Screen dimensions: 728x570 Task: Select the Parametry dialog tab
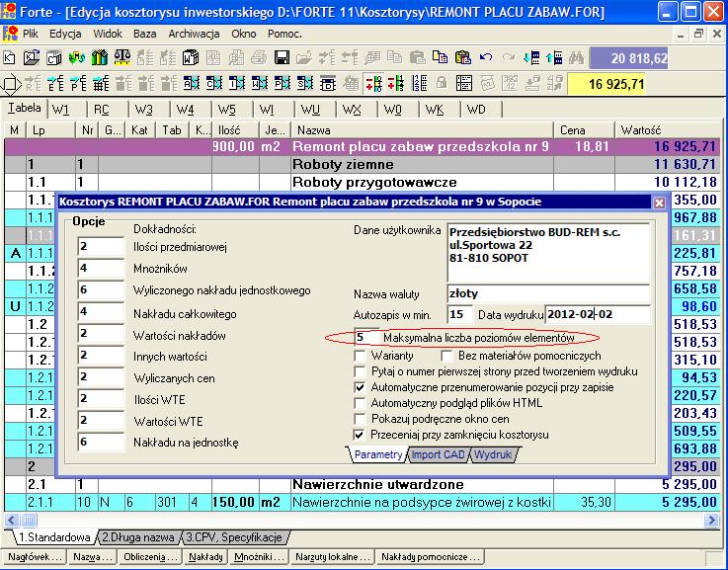(x=378, y=454)
